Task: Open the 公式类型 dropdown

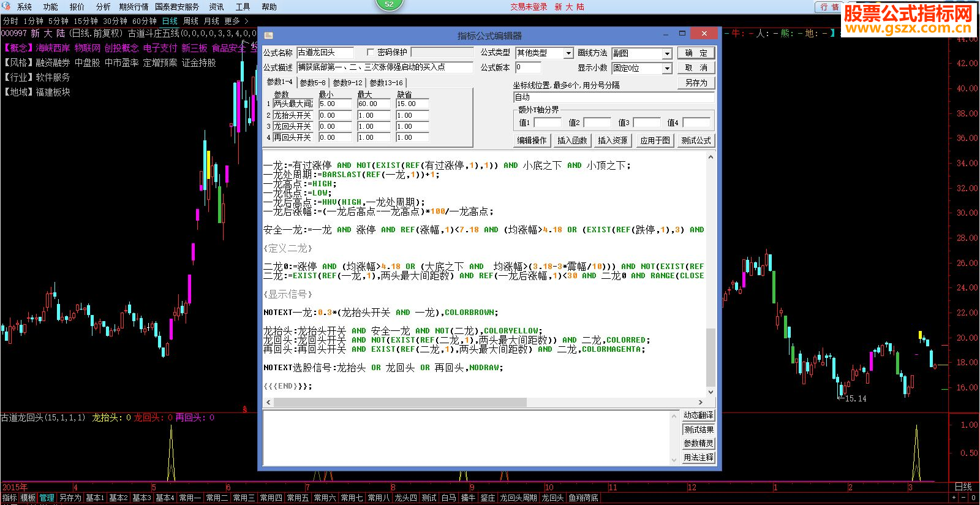Action: click(568, 53)
